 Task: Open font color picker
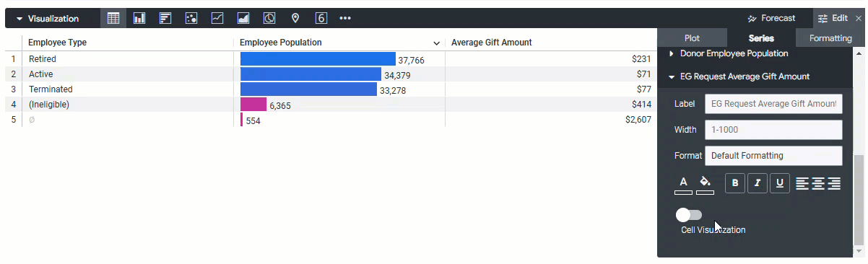(683, 184)
